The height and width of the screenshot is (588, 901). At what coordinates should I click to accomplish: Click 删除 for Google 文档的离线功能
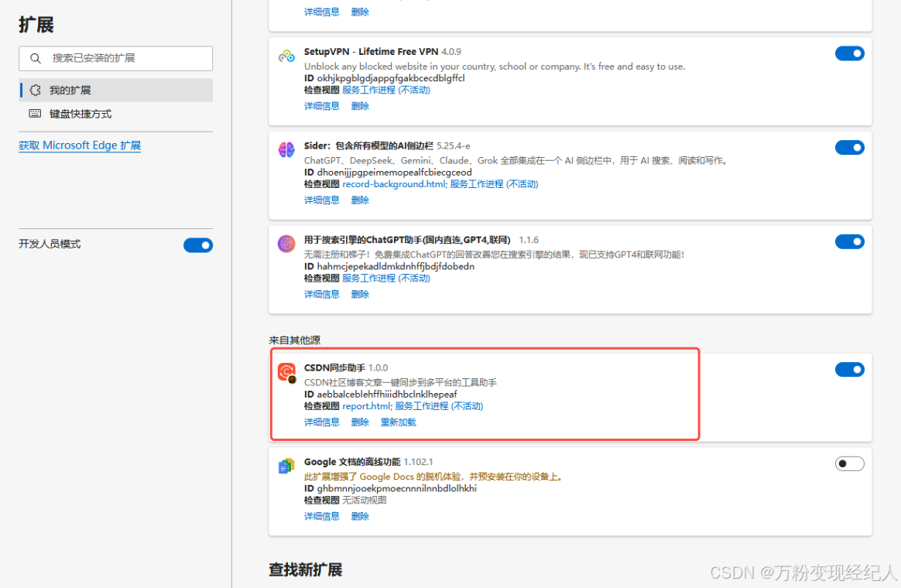pos(360,517)
